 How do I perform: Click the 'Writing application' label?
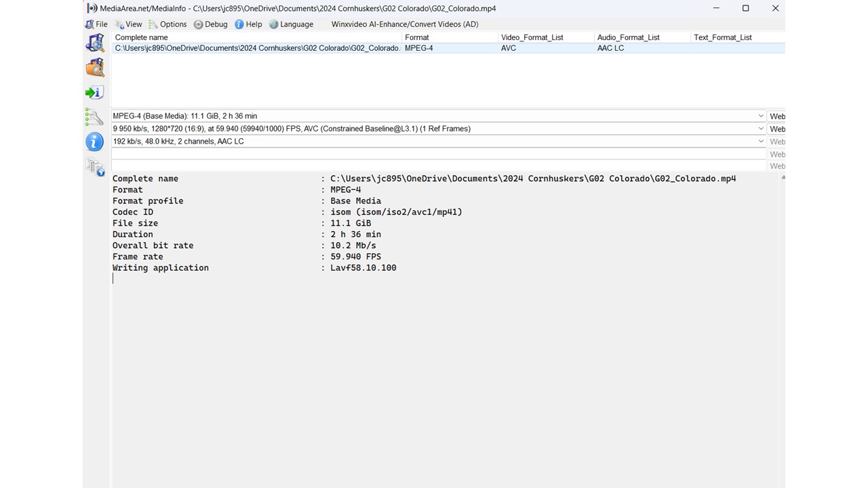(161, 268)
